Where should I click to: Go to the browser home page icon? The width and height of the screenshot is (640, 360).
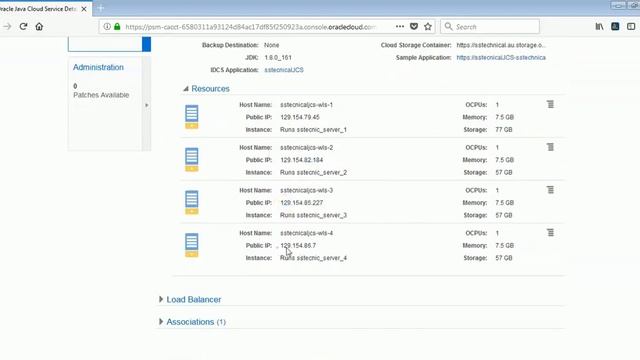39,27
